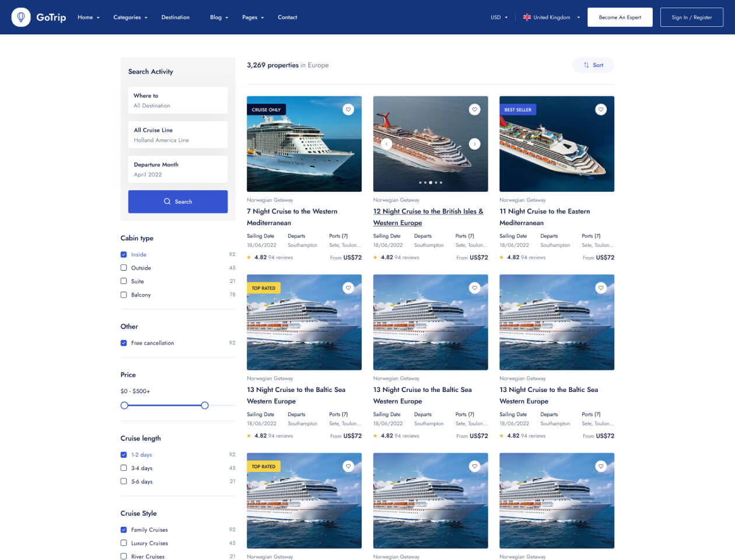The height and width of the screenshot is (560, 735).
Task: Click the Departure Month field
Action: point(178,170)
